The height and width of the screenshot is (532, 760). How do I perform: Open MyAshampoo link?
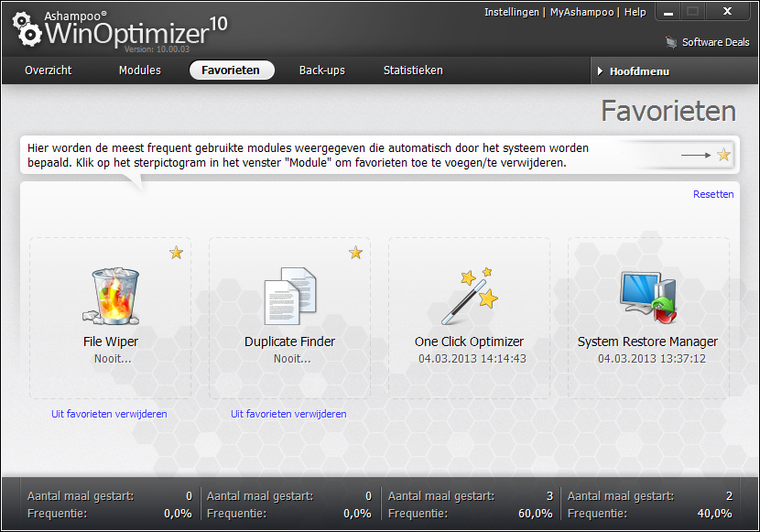click(582, 12)
